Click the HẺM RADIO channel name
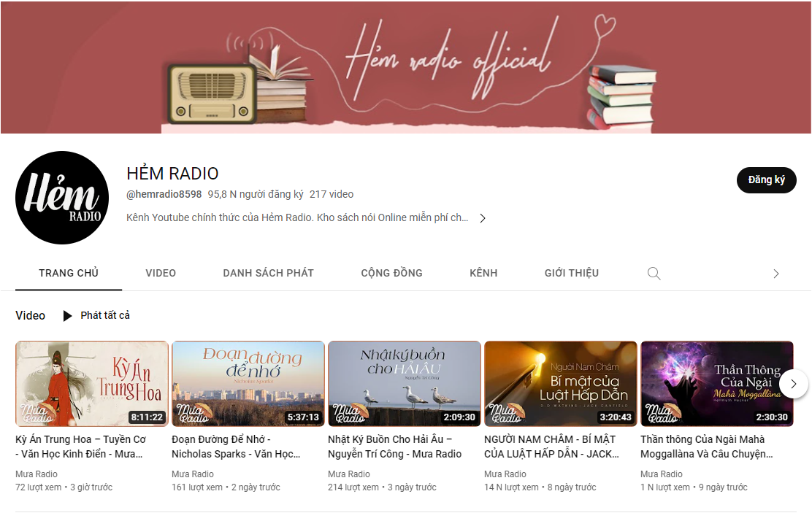Image resolution: width=812 pixels, height=521 pixels. pos(172,174)
